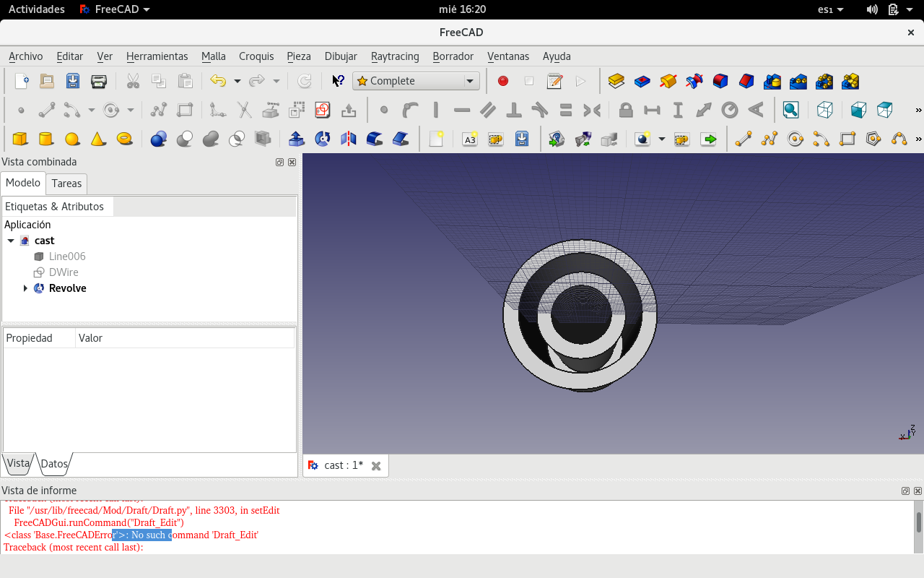Insert a new A3 drawing page
The height and width of the screenshot is (578, 924).
pyautogui.click(x=470, y=139)
